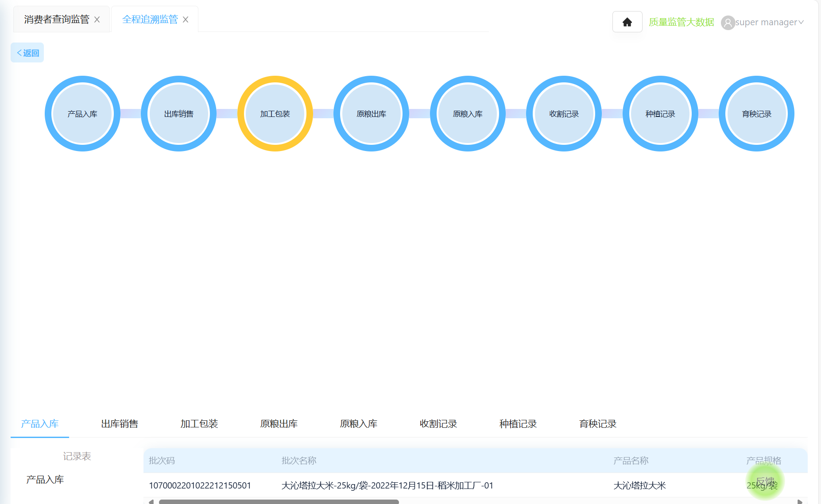The height and width of the screenshot is (504, 821).
Task: Click the home icon button
Action: coord(627,22)
